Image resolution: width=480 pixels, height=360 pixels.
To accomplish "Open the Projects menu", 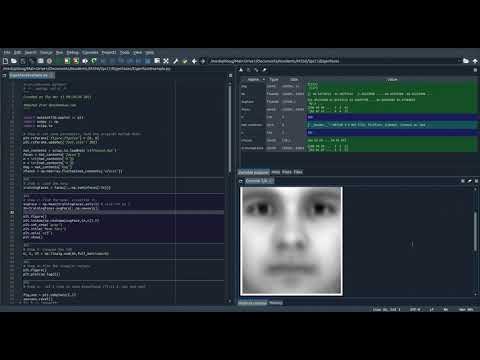I will [109, 53].
